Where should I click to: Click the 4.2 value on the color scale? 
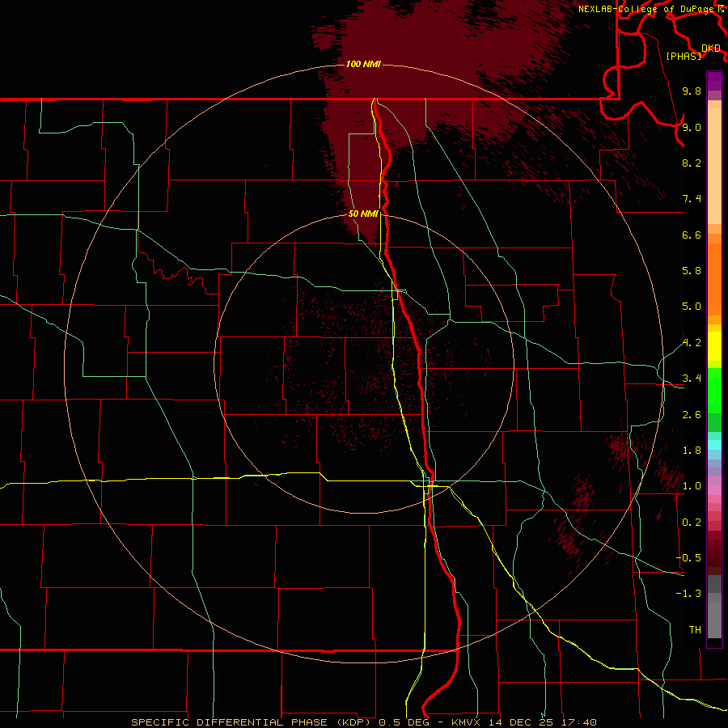click(x=692, y=343)
